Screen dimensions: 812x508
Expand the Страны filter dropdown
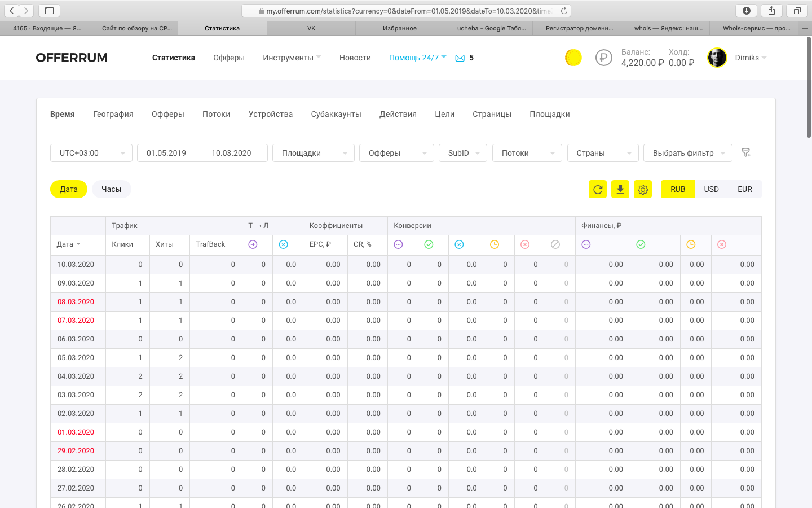point(603,153)
